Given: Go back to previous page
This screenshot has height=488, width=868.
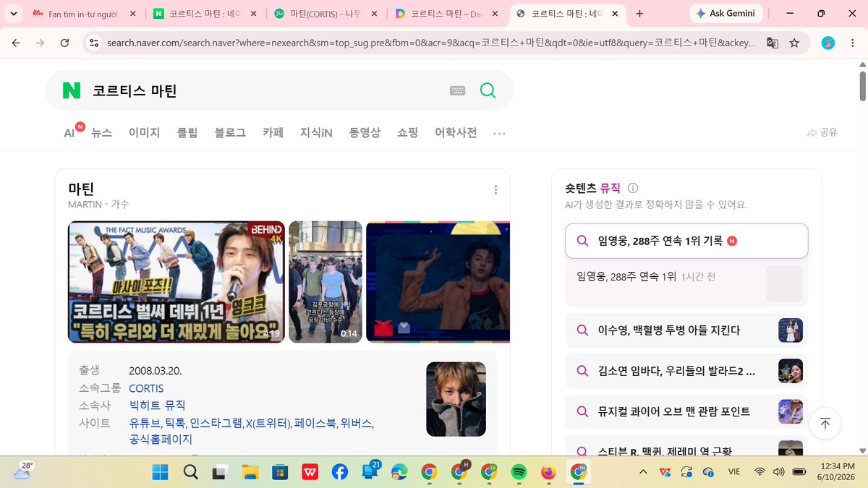Looking at the screenshot, I should (x=16, y=43).
